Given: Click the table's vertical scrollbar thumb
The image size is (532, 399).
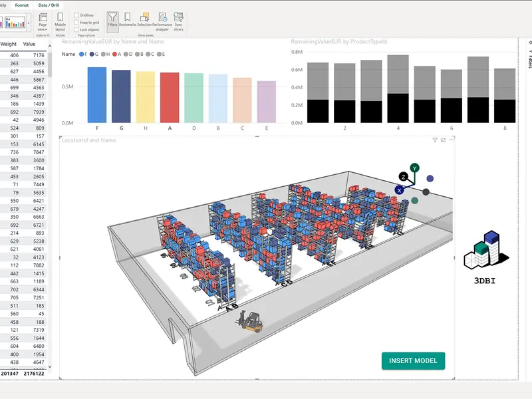Looking at the screenshot, I should coord(50,64).
